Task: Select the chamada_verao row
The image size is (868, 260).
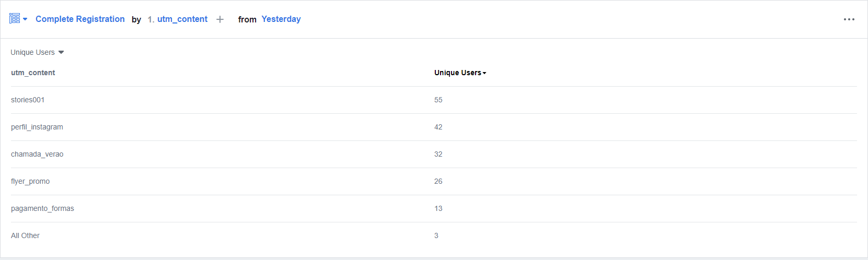Action: [37, 154]
